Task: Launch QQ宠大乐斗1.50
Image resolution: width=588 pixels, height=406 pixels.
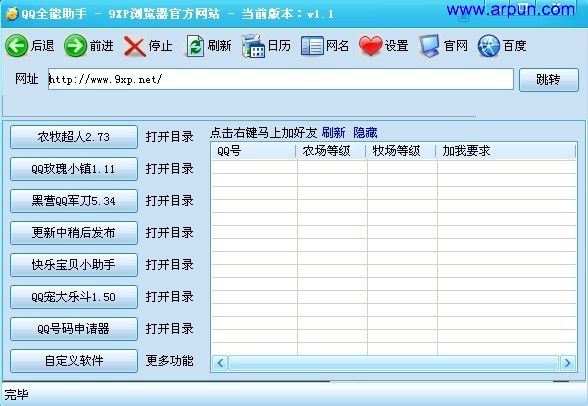Action: pos(74,297)
